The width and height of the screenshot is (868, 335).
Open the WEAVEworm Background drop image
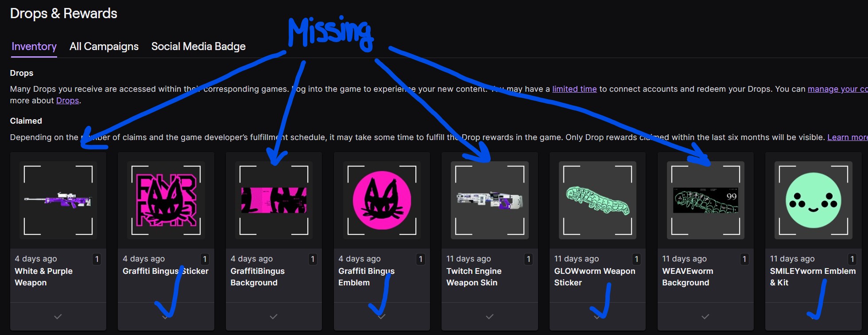[705, 200]
